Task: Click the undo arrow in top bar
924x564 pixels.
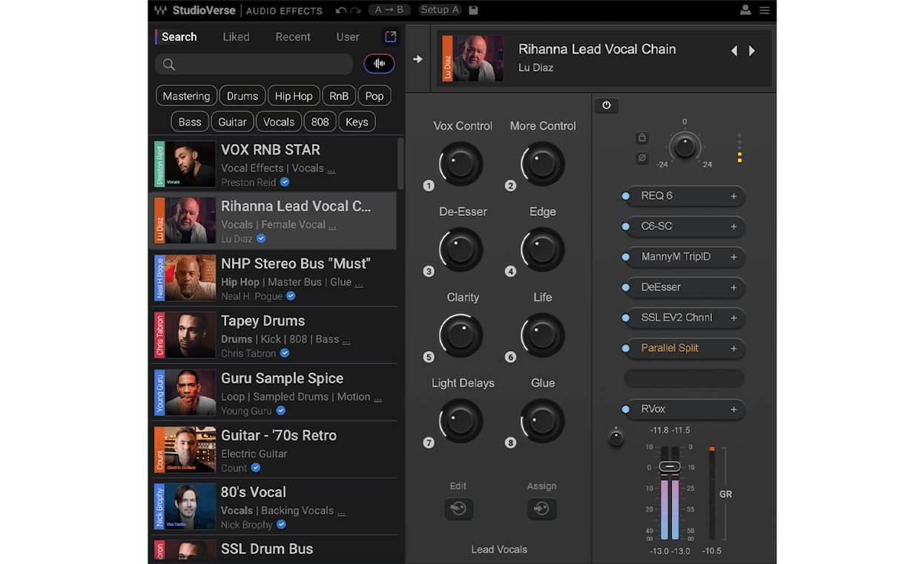Action: tap(340, 10)
